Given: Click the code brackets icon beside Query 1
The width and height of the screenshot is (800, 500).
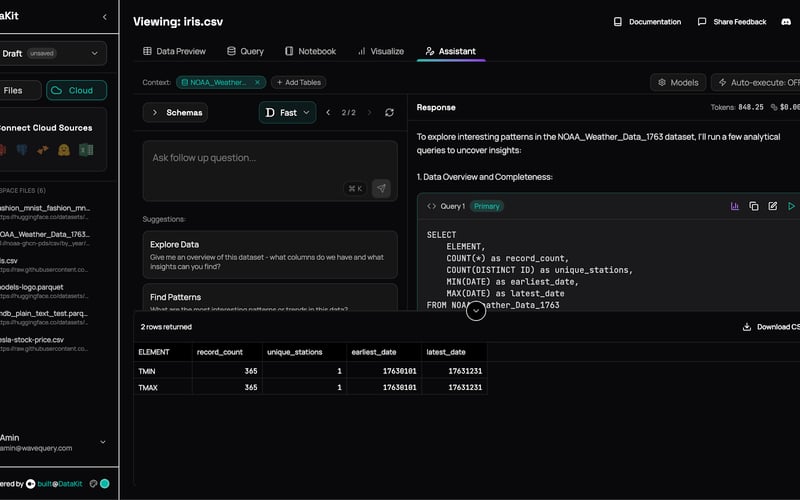Looking at the screenshot, I should [432, 206].
